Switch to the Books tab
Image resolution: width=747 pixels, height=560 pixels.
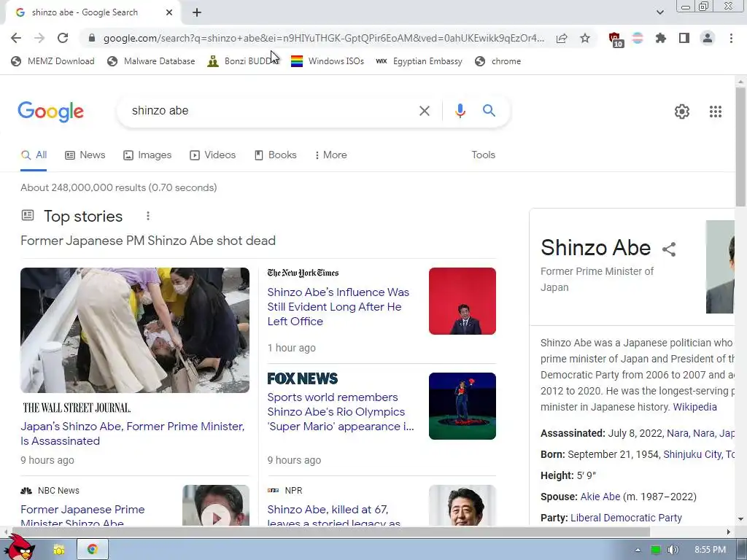(275, 155)
